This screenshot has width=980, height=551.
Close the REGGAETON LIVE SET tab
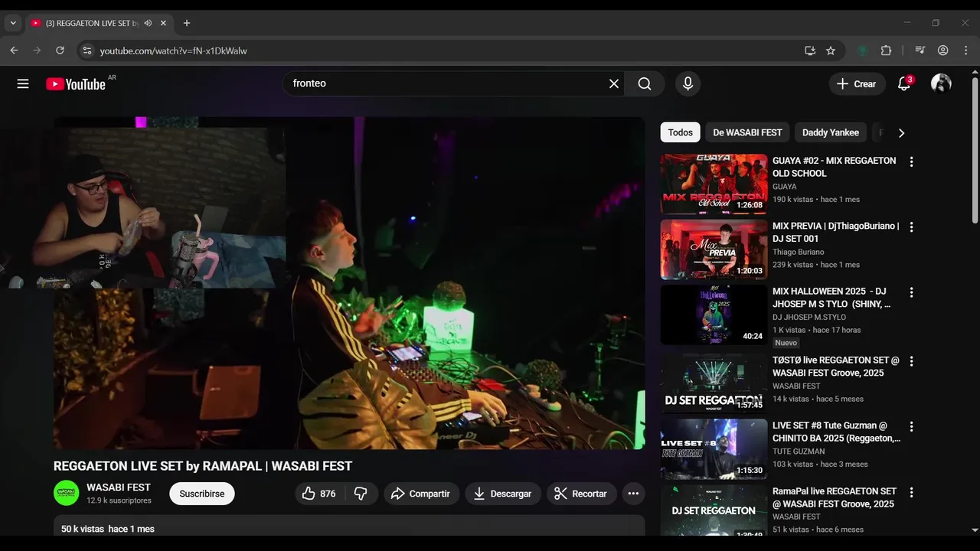tap(163, 23)
